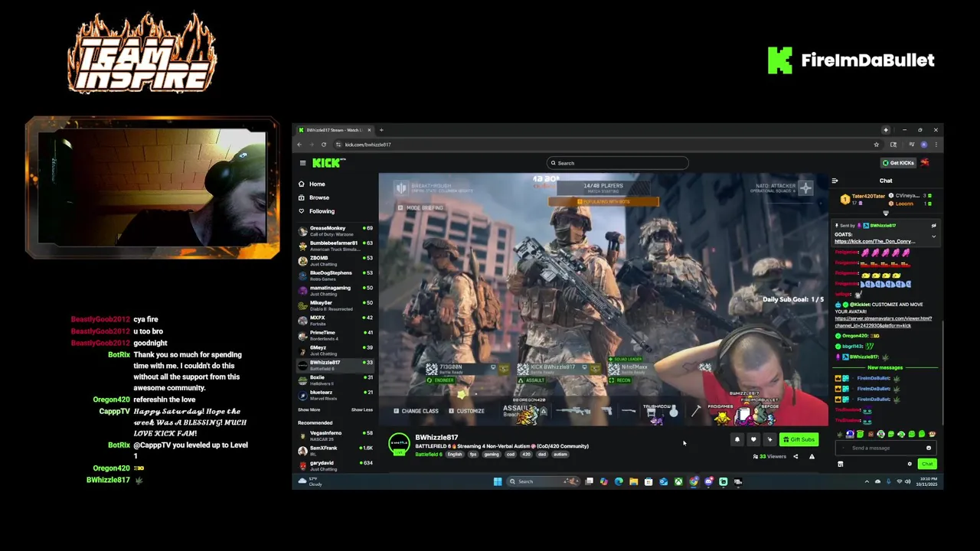Viewport: 980px width, 551px height.
Task: Bookmark this page with the star icon
Action: click(x=877, y=145)
